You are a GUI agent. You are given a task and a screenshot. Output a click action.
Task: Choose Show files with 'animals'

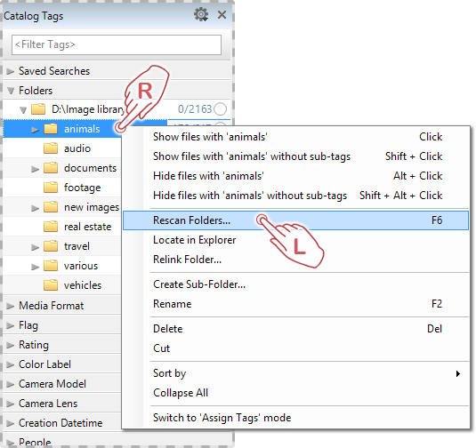(295, 137)
